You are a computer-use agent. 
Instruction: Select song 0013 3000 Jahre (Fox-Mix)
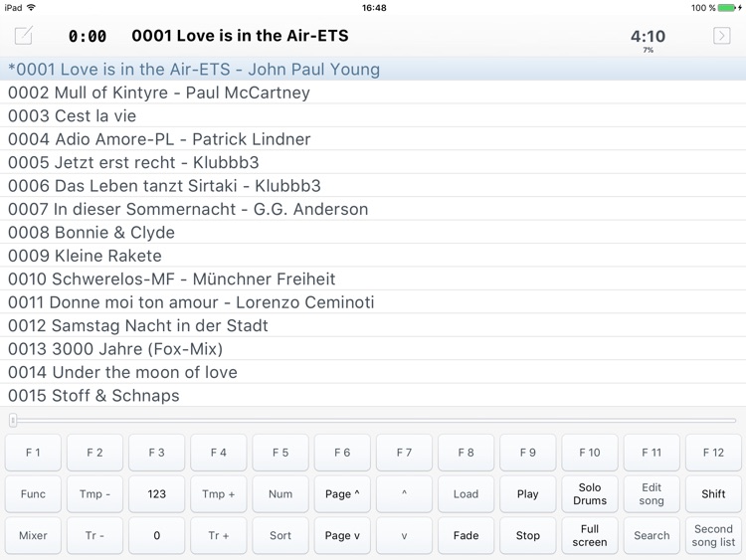[373, 349]
